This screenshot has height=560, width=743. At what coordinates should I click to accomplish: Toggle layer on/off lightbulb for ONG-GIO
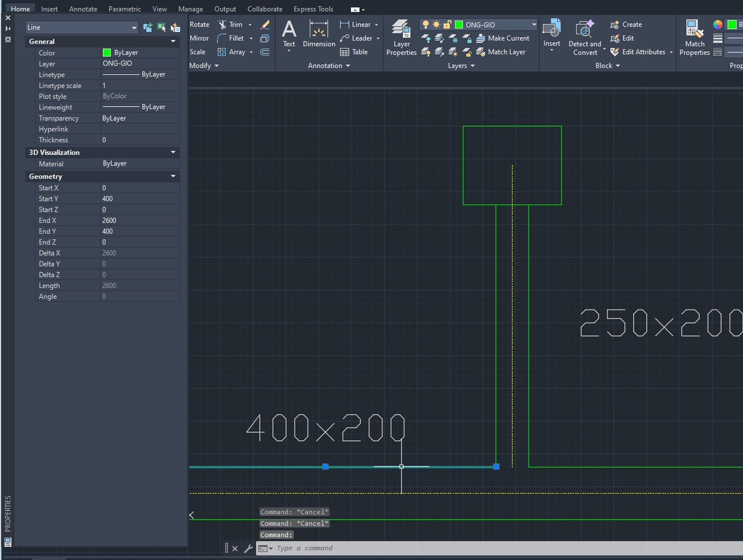[426, 24]
